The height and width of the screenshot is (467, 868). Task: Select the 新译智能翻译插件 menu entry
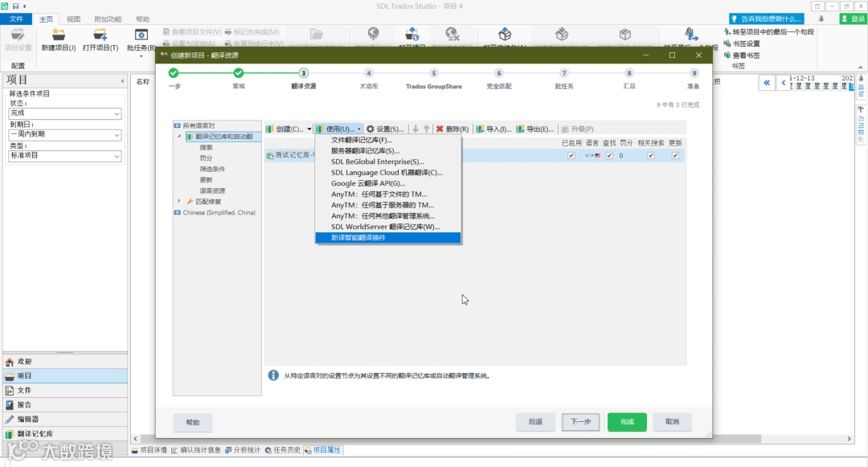tap(388, 237)
